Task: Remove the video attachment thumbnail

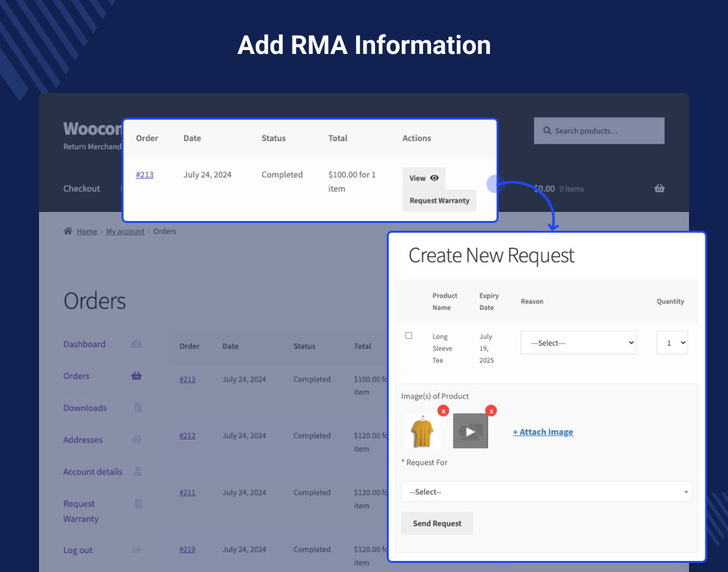Action: point(491,411)
